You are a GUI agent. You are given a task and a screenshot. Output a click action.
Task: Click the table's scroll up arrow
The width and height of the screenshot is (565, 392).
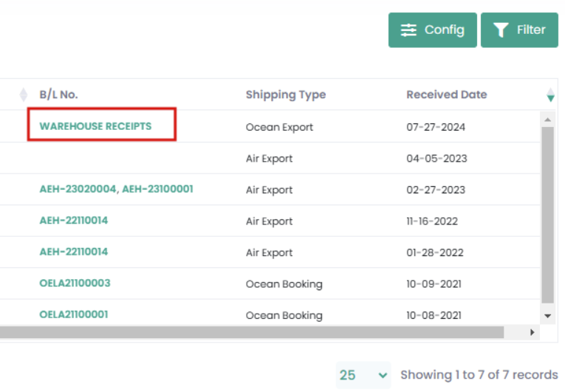tap(547, 119)
